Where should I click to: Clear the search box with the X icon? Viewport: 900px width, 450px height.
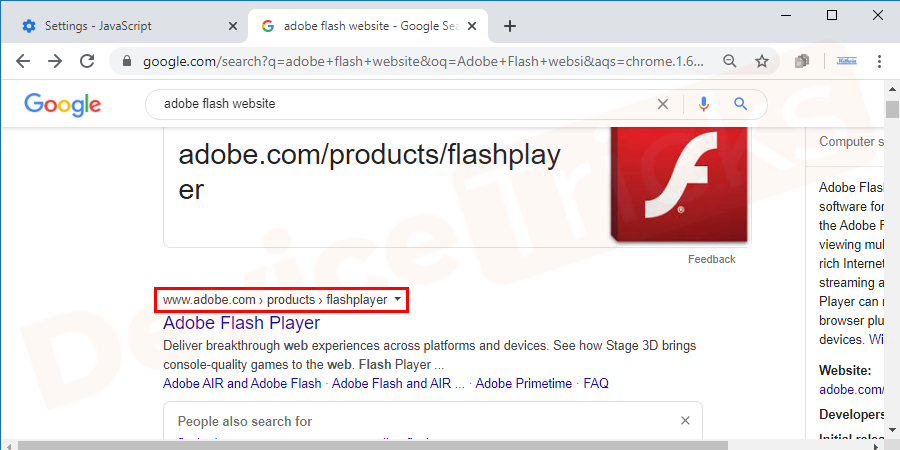(x=663, y=104)
